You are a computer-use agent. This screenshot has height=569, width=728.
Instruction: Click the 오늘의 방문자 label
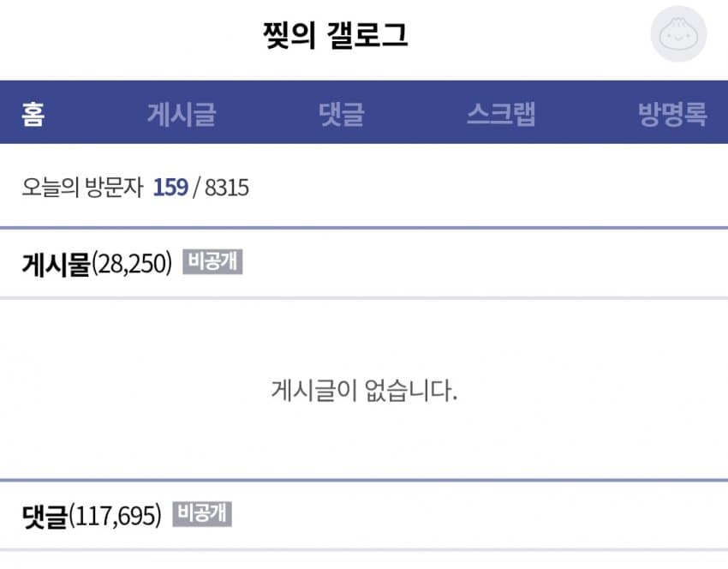[x=82, y=188]
